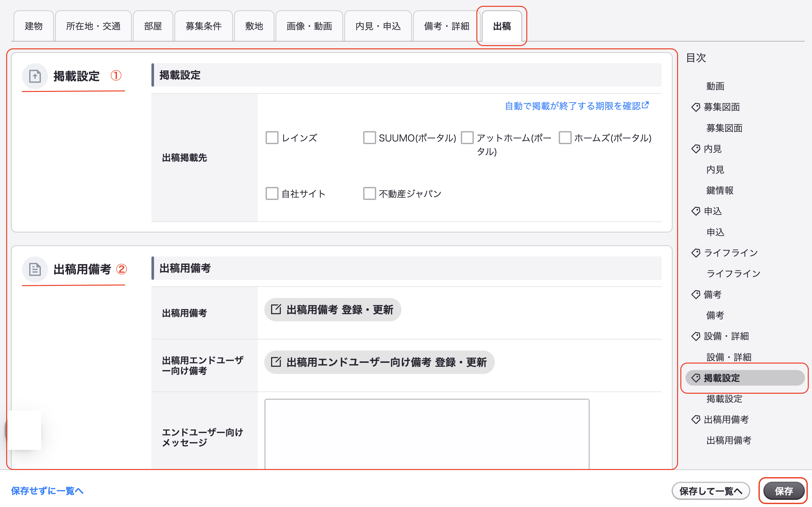
Task: Select 内見 sub-item in 目次
Action: click(715, 170)
